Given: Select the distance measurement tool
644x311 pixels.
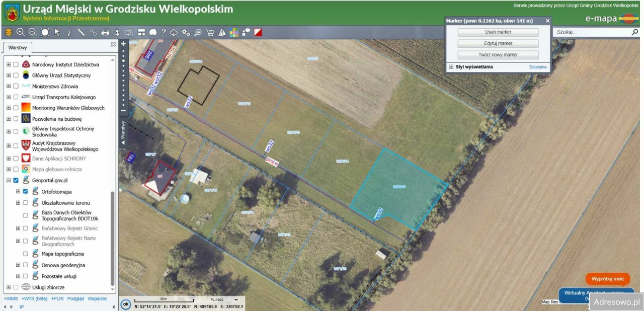Looking at the screenshot, I should coord(81,32).
